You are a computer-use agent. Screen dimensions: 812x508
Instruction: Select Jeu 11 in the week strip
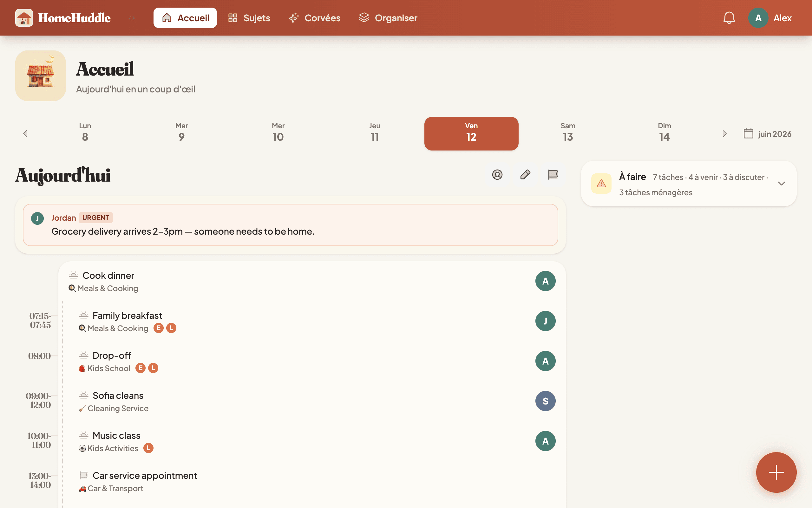(x=375, y=134)
